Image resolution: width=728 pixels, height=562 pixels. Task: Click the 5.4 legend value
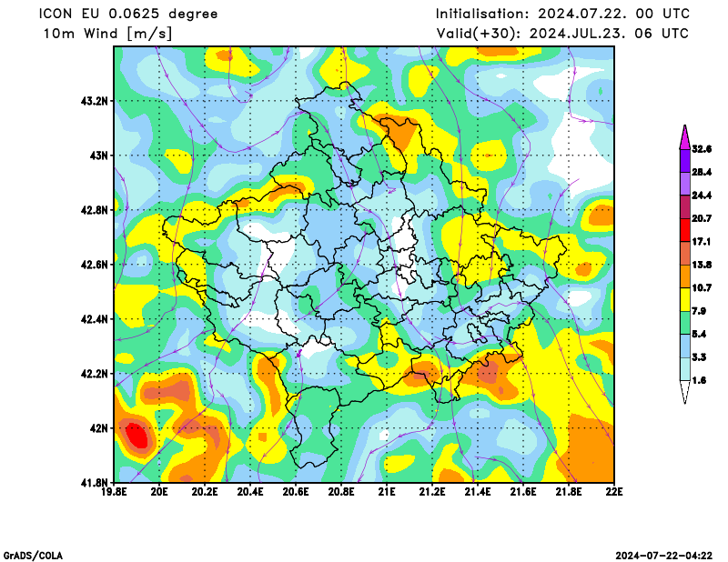point(699,334)
